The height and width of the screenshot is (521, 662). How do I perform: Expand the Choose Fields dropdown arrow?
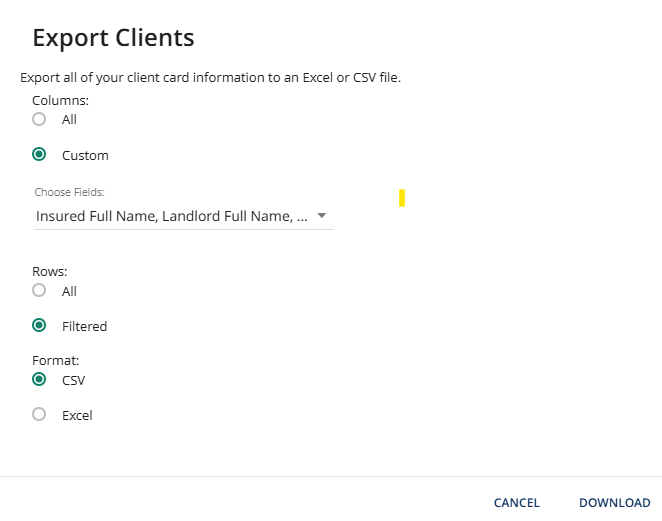click(x=321, y=216)
